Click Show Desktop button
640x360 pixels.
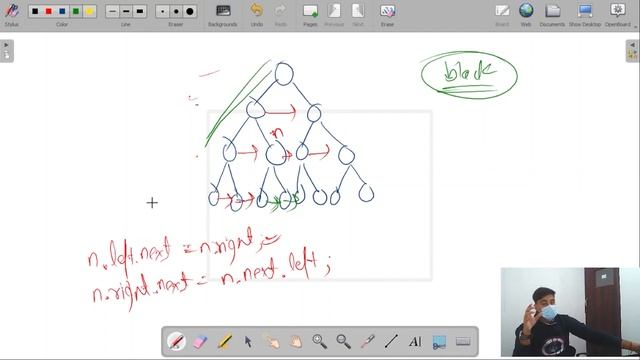585,15
